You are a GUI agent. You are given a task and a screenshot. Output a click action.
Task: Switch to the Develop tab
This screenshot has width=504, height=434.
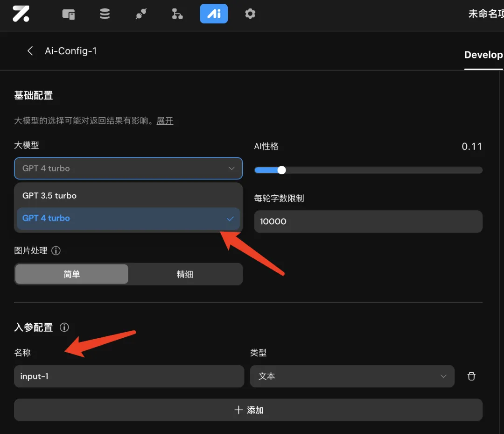point(483,55)
